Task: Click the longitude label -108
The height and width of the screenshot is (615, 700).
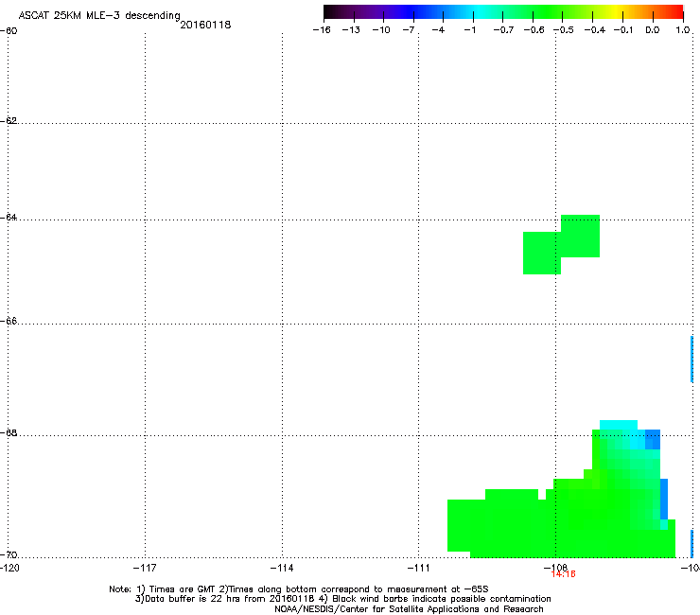Action: click(x=555, y=567)
